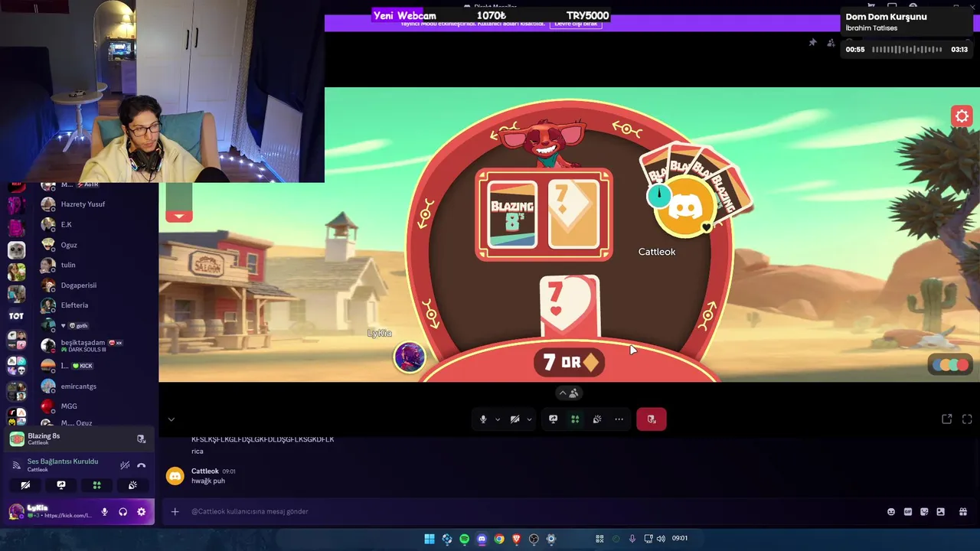
Task: Open TOT server icon
Action: point(16,315)
